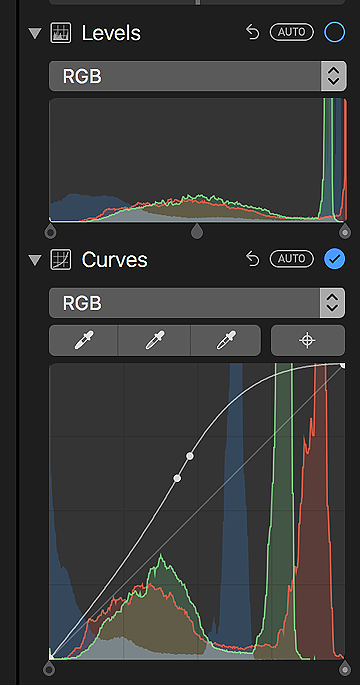Pick the white point eyedropper

(x=226, y=340)
